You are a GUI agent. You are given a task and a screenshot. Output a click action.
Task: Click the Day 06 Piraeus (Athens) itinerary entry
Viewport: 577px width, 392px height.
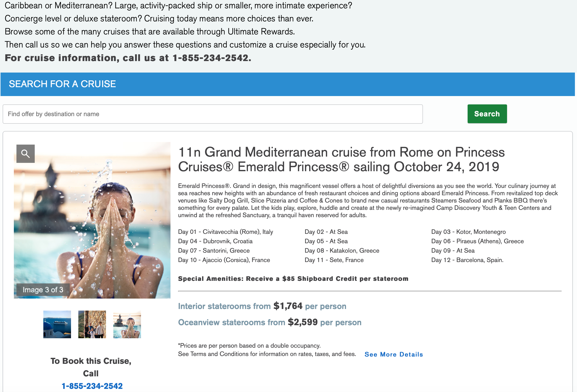pyautogui.click(x=478, y=241)
